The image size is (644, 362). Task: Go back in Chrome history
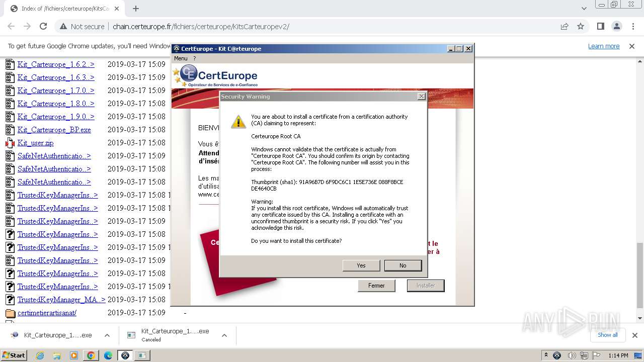pyautogui.click(x=11, y=26)
